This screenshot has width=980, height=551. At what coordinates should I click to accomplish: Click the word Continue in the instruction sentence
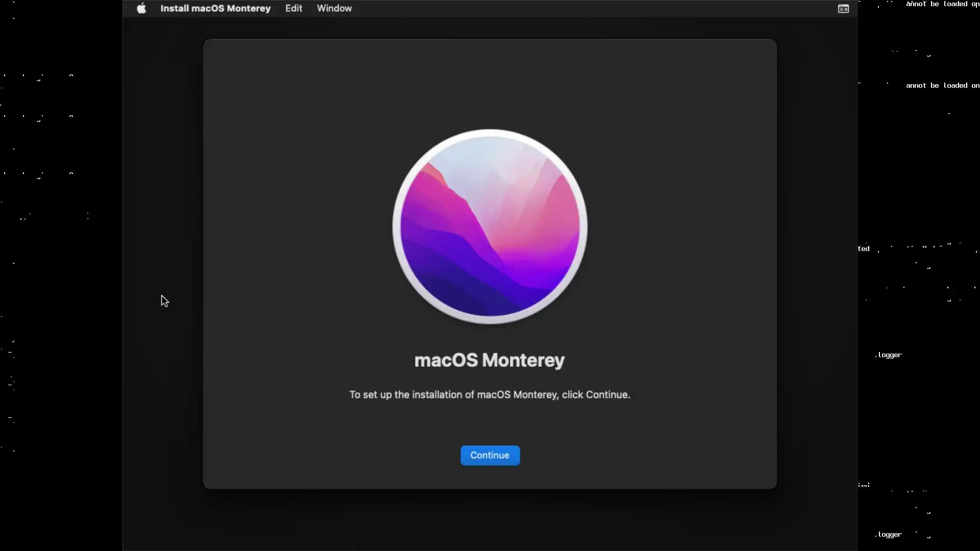pyautogui.click(x=606, y=394)
